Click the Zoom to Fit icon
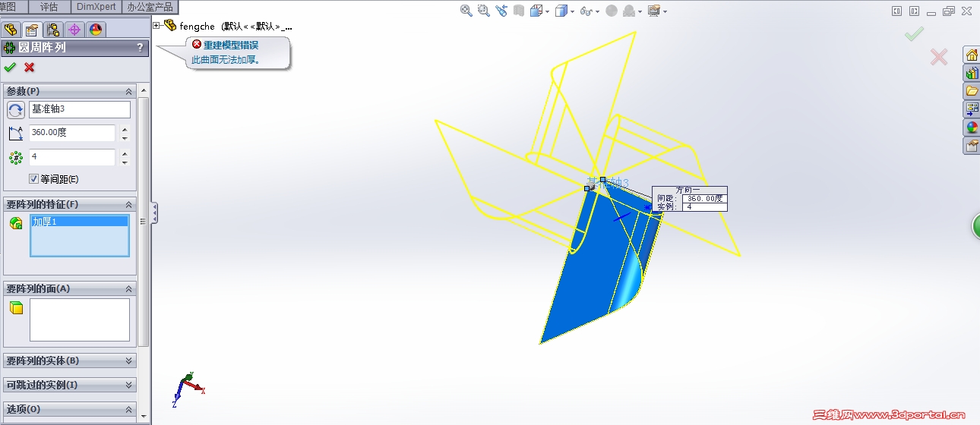Image resolution: width=980 pixels, height=425 pixels. 466,11
